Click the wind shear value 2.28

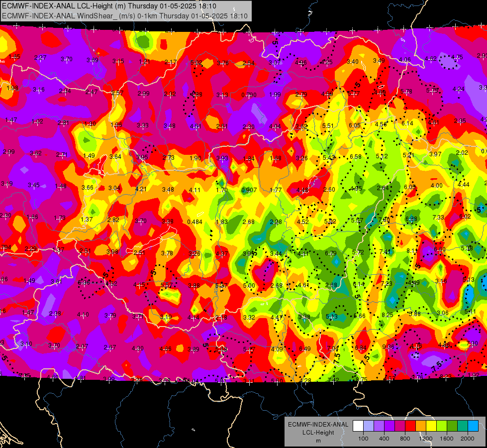coord(276,222)
